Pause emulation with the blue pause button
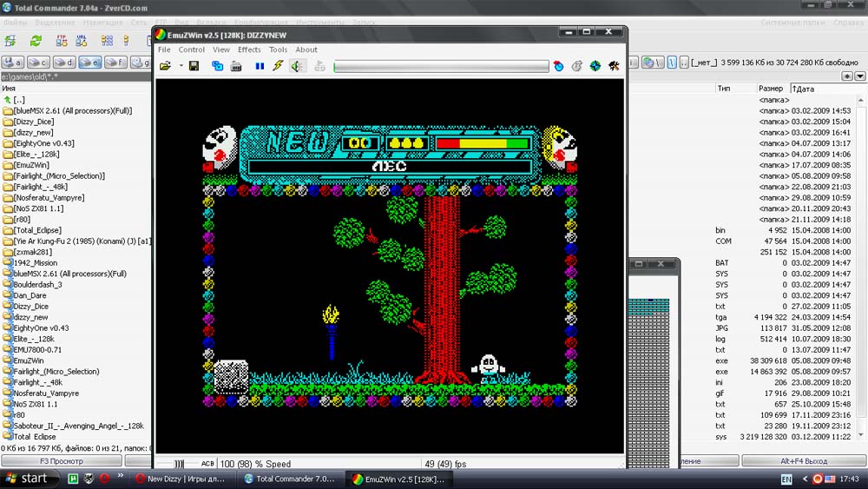 259,66
